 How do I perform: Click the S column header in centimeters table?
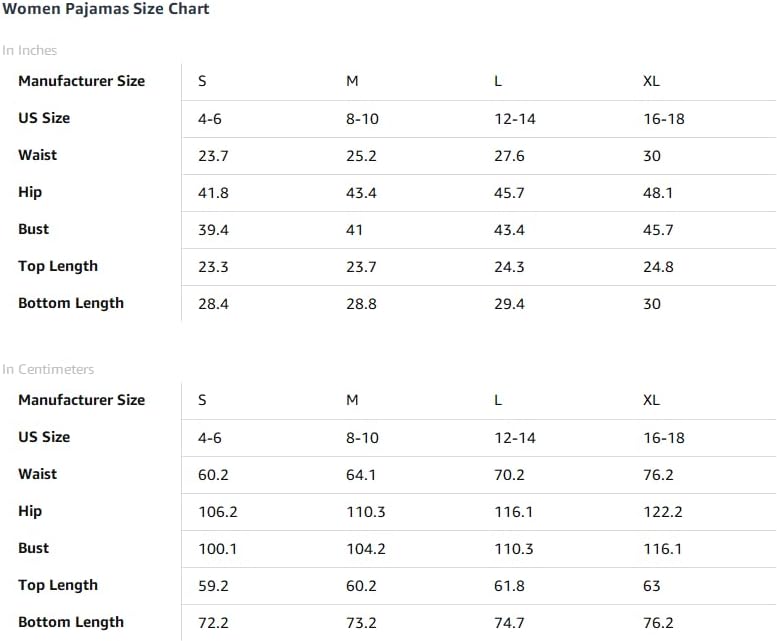point(202,400)
